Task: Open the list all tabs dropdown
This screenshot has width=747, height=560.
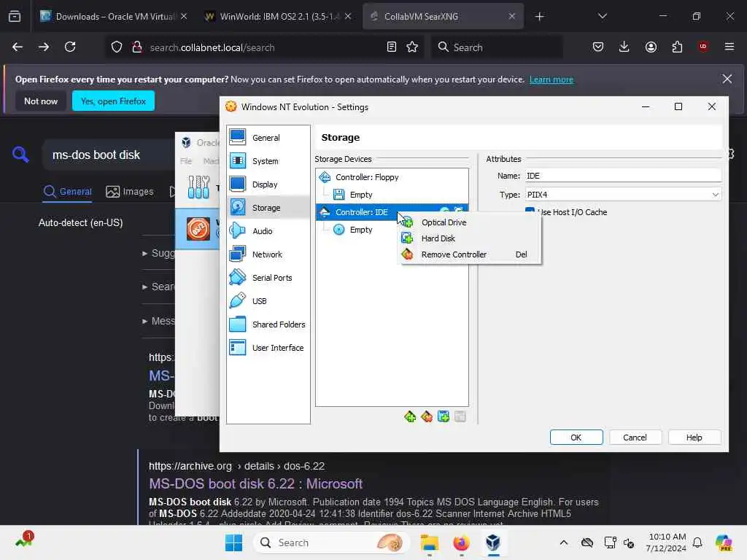Action: pos(602,16)
